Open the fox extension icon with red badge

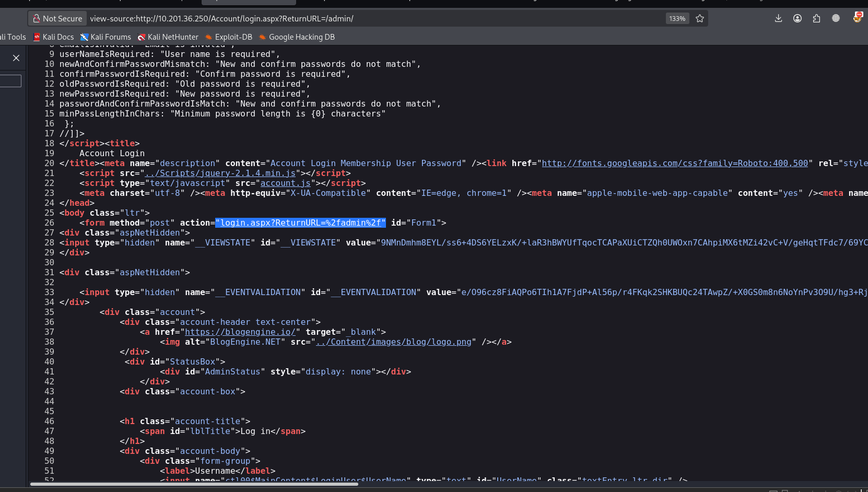[x=857, y=18]
